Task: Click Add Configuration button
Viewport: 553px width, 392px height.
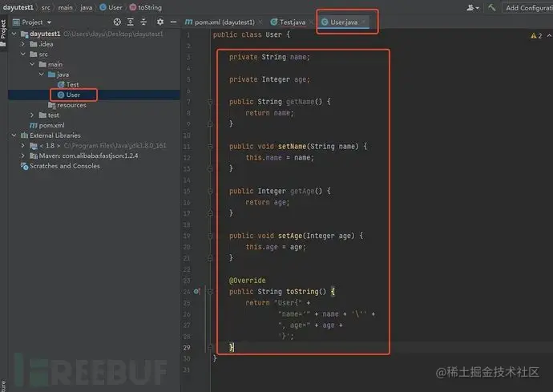Action: pyautogui.click(x=528, y=8)
